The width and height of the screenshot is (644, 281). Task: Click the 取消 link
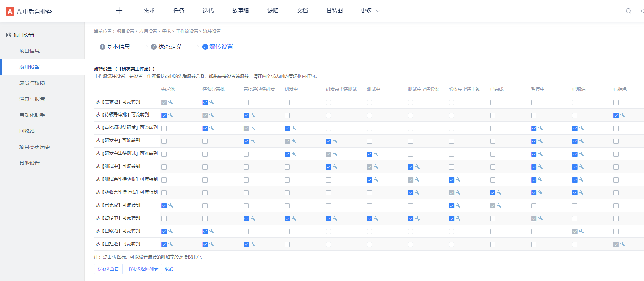(169, 269)
